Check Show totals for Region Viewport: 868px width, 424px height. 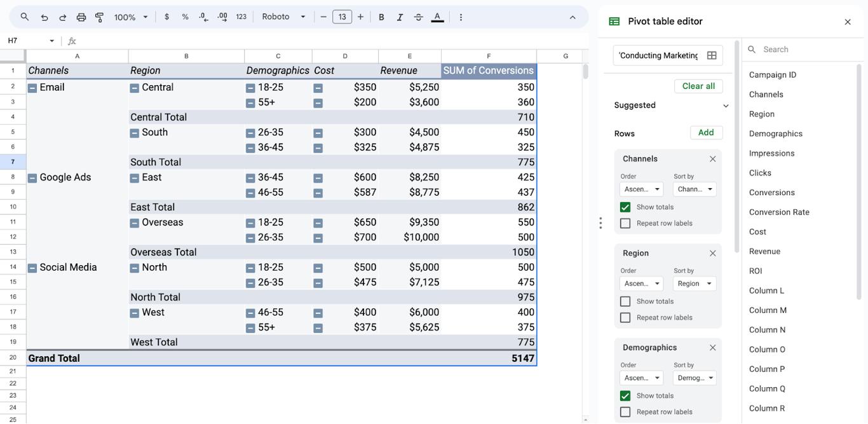(625, 301)
